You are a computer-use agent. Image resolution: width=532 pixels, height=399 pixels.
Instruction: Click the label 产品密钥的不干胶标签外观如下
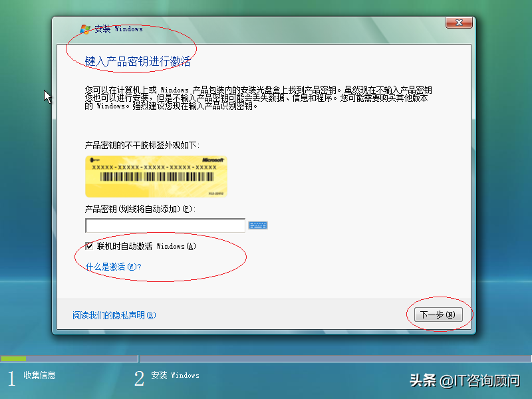click(x=142, y=145)
